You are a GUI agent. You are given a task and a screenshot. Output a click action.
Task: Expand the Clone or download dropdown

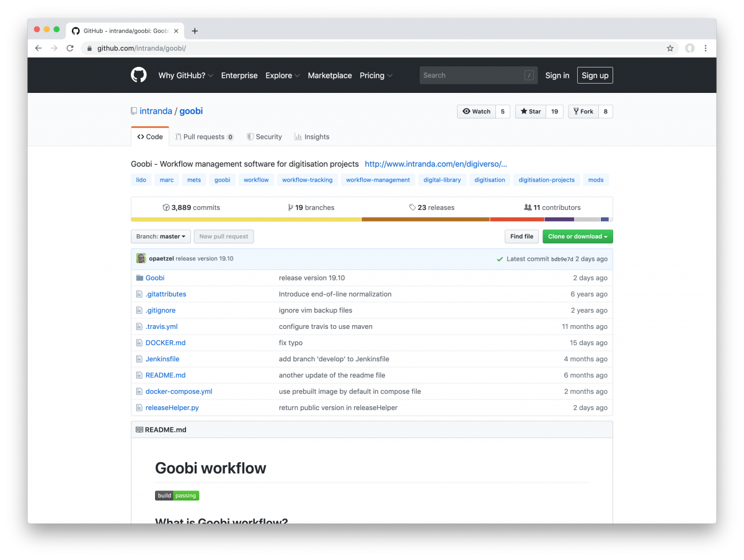pyautogui.click(x=577, y=236)
